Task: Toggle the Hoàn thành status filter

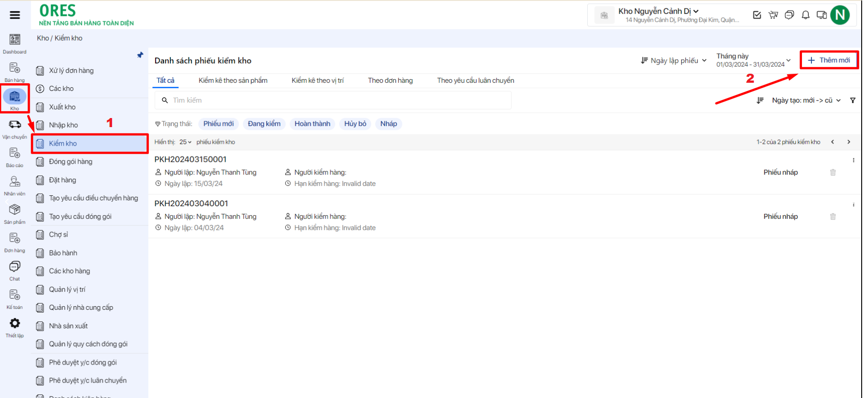Action: tap(312, 124)
